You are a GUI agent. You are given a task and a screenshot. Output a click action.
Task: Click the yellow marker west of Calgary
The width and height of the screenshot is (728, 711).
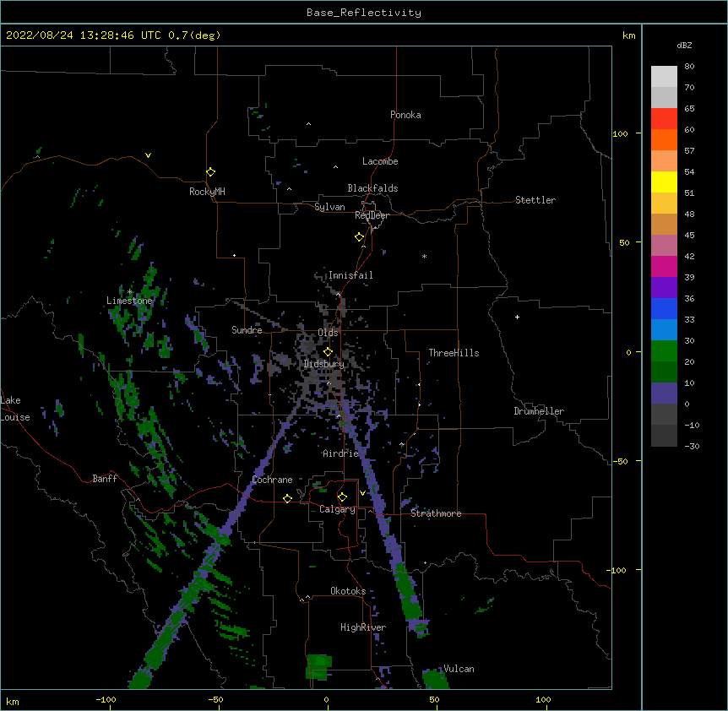coord(287,498)
